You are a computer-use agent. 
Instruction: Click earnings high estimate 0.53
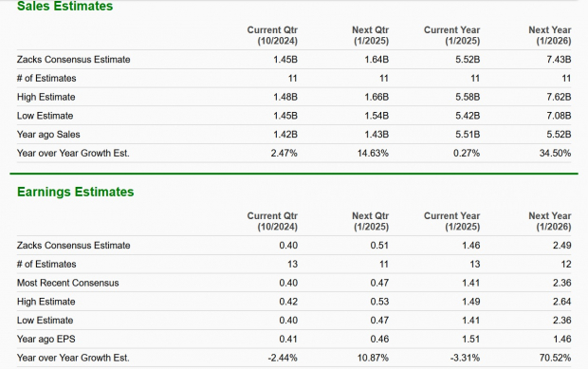[379, 302]
